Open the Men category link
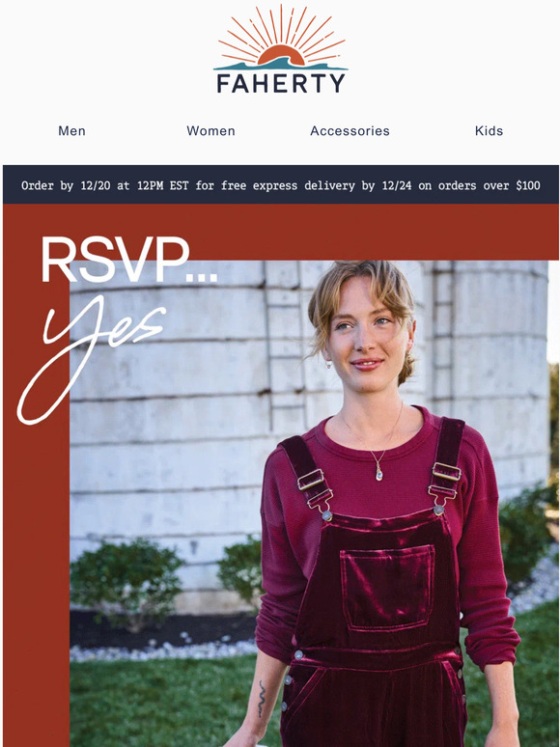Image resolution: width=560 pixels, height=747 pixels. click(72, 131)
